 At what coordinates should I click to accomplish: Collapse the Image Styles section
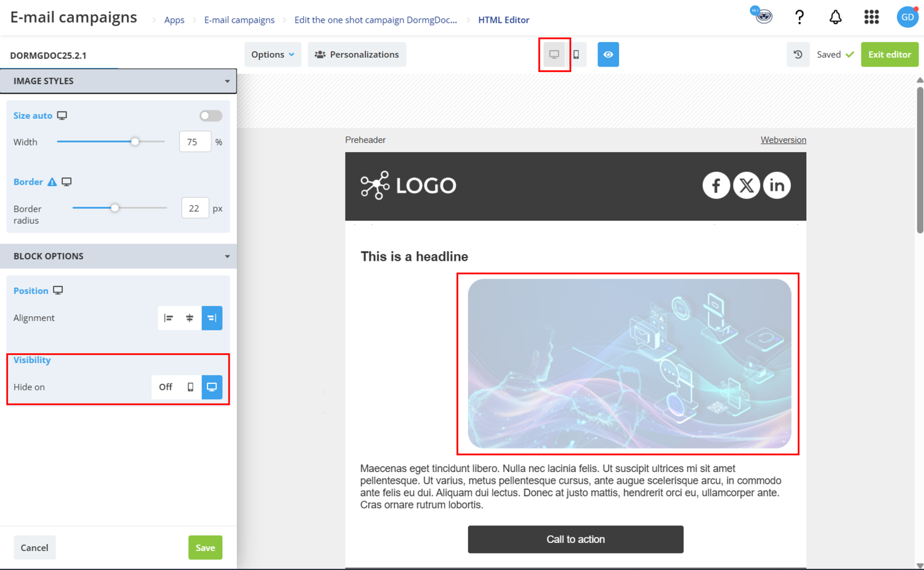coord(118,81)
